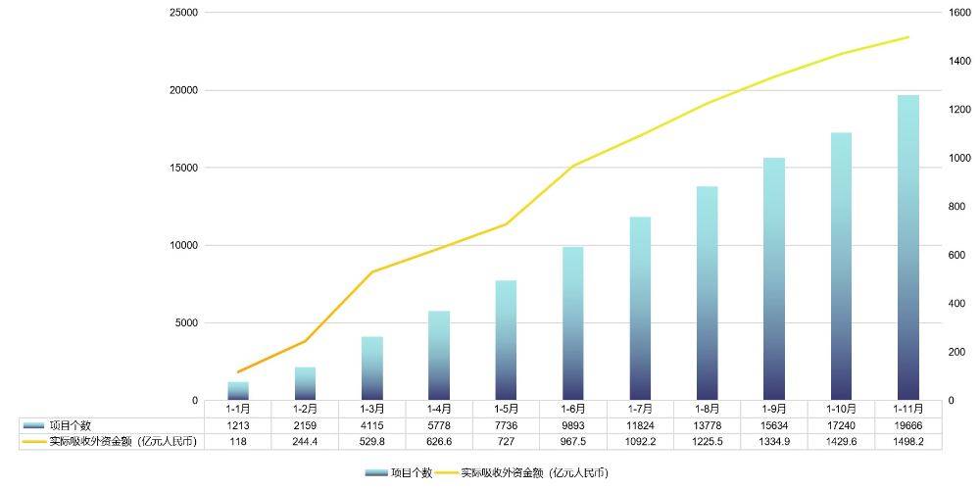Screen dimensions: 980x490
Task: Select the bar above 1-6月
Action: click(x=573, y=323)
